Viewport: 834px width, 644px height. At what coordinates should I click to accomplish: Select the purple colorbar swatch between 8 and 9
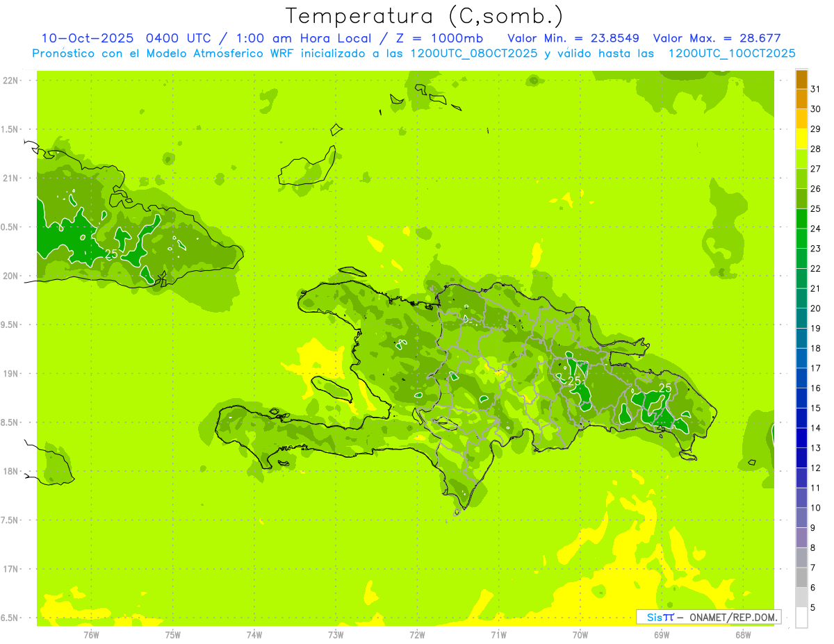click(x=801, y=538)
